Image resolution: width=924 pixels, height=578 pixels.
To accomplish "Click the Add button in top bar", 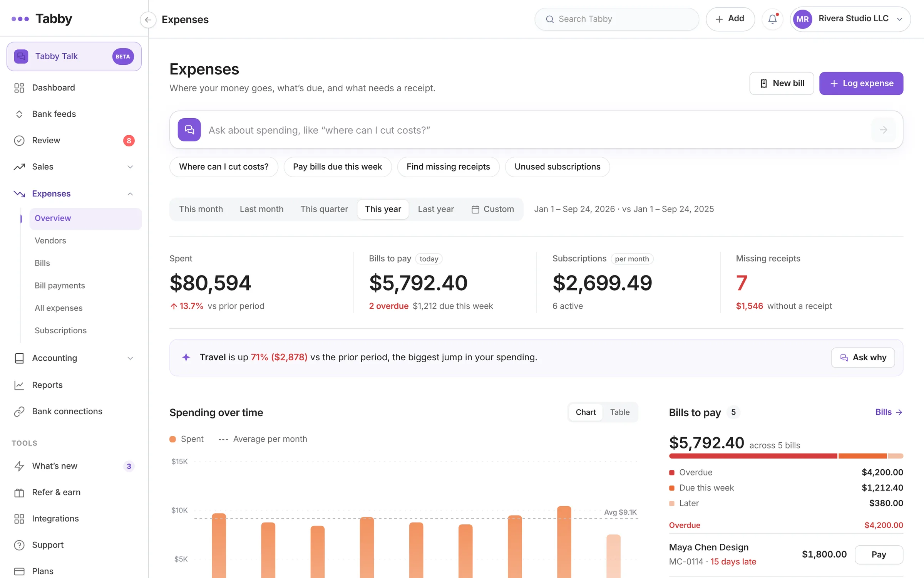I will coord(730,19).
